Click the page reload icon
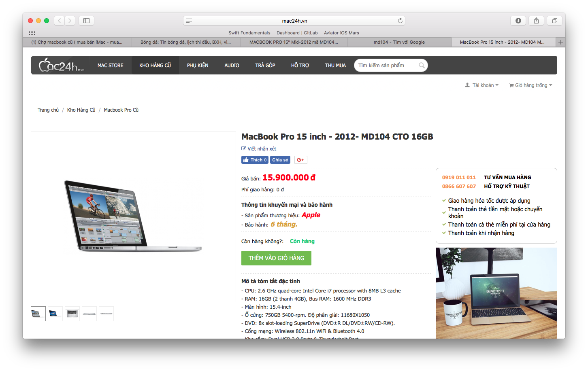This screenshot has height=371, width=588. coord(400,21)
